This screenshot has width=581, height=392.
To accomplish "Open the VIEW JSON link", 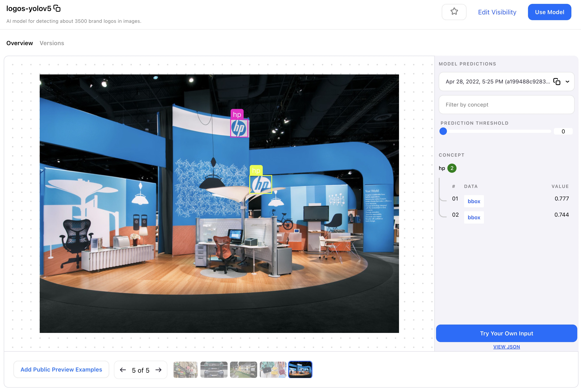I will [x=506, y=347].
